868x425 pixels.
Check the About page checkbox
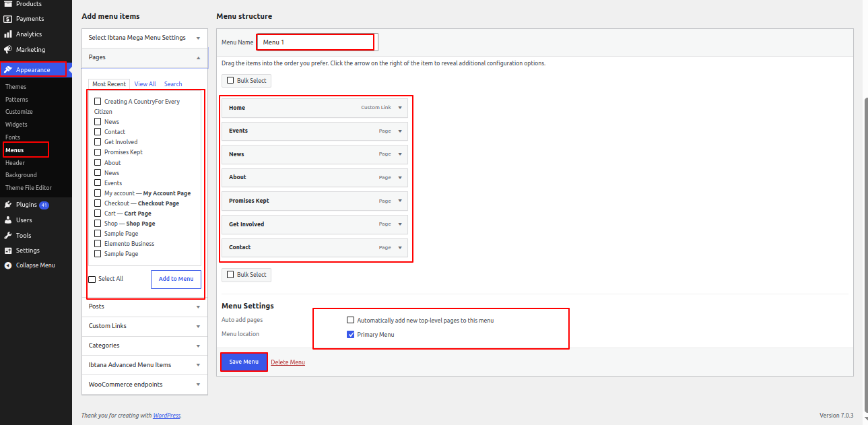coord(98,163)
